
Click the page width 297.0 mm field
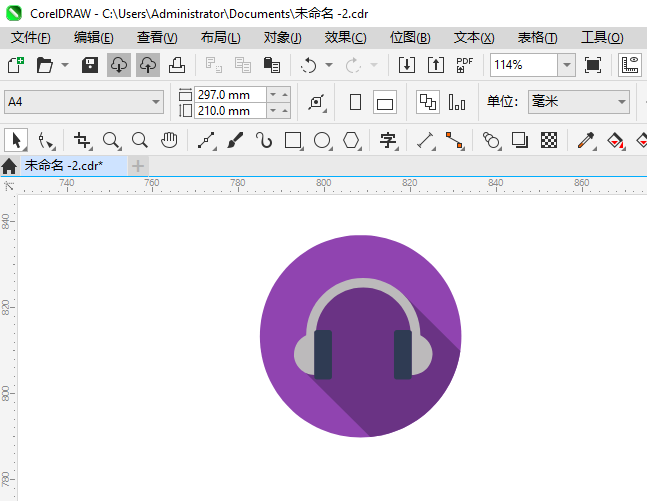click(x=230, y=94)
